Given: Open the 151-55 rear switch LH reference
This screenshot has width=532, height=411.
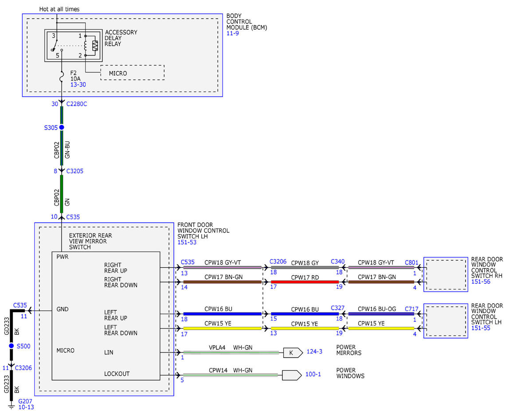Looking at the screenshot, I should tap(480, 328).
